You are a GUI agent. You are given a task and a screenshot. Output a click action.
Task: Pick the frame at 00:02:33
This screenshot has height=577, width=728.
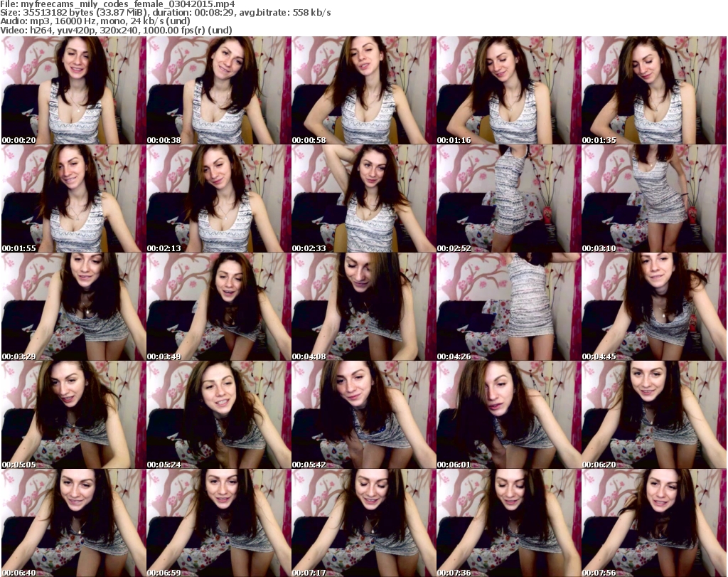363,198
